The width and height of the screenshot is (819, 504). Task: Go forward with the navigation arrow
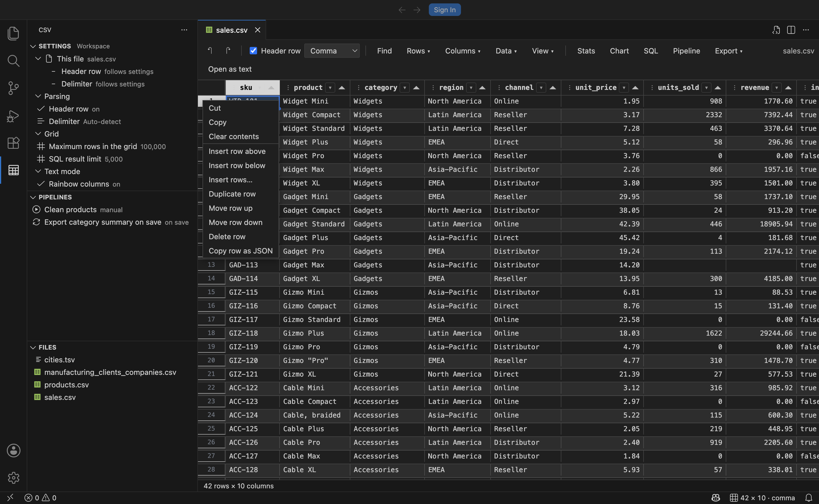[417, 10]
